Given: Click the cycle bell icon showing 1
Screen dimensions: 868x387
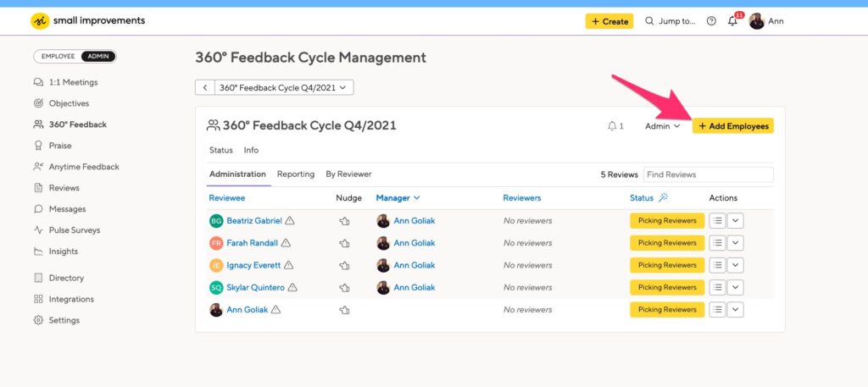Looking at the screenshot, I should pyautogui.click(x=615, y=126).
